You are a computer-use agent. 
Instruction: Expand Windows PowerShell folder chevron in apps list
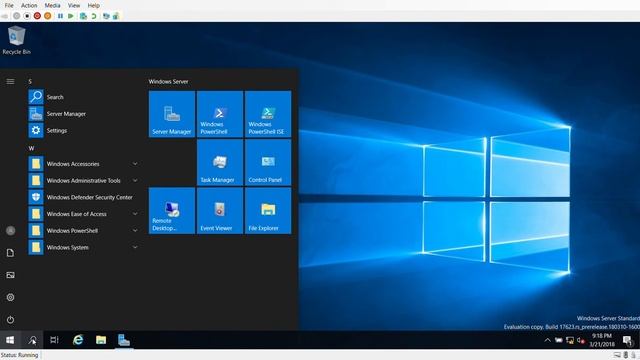pos(135,231)
